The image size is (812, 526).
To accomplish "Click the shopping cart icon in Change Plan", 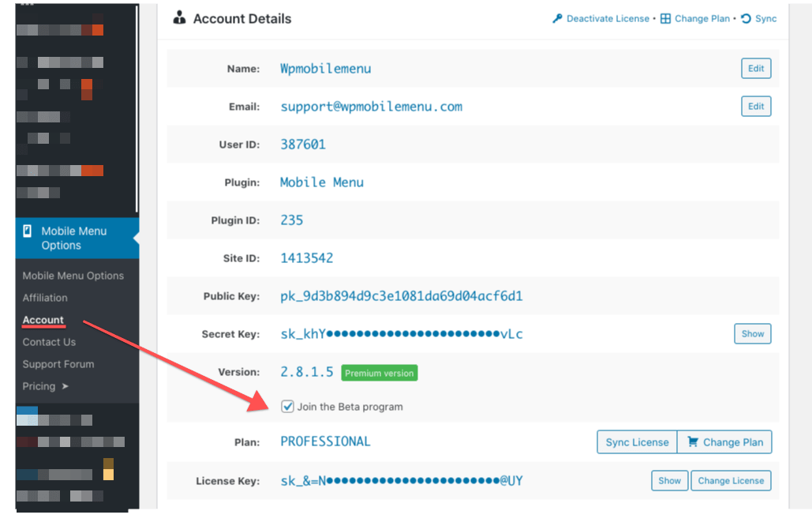I will click(x=692, y=441).
